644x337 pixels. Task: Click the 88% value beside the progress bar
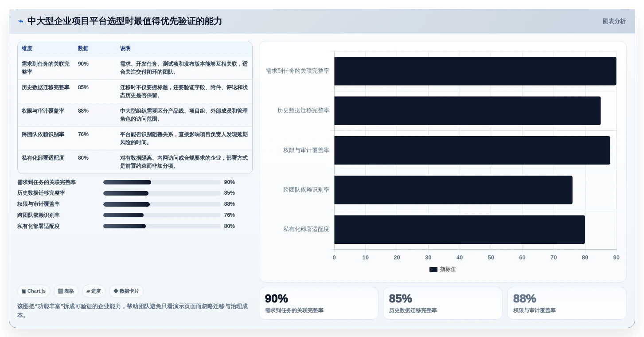coord(230,204)
